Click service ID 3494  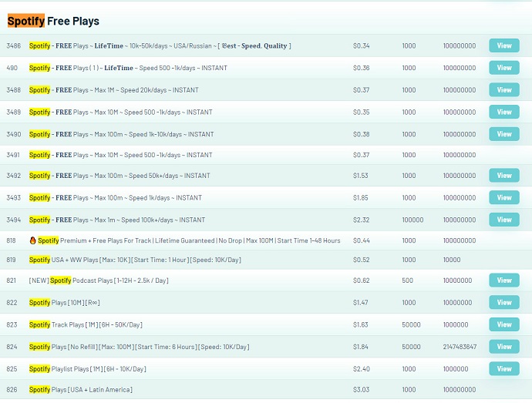point(14,220)
